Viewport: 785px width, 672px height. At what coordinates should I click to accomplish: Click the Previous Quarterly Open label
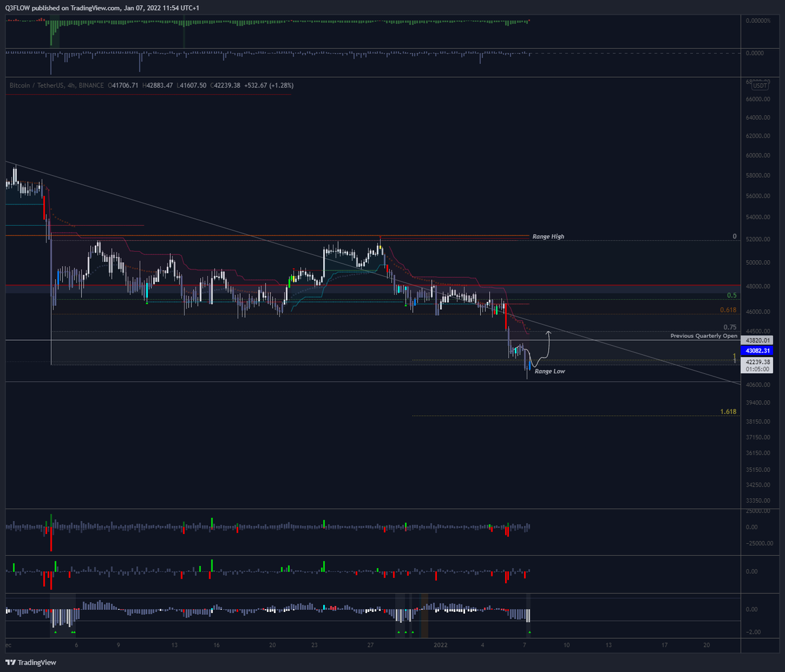(x=704, y=335)
